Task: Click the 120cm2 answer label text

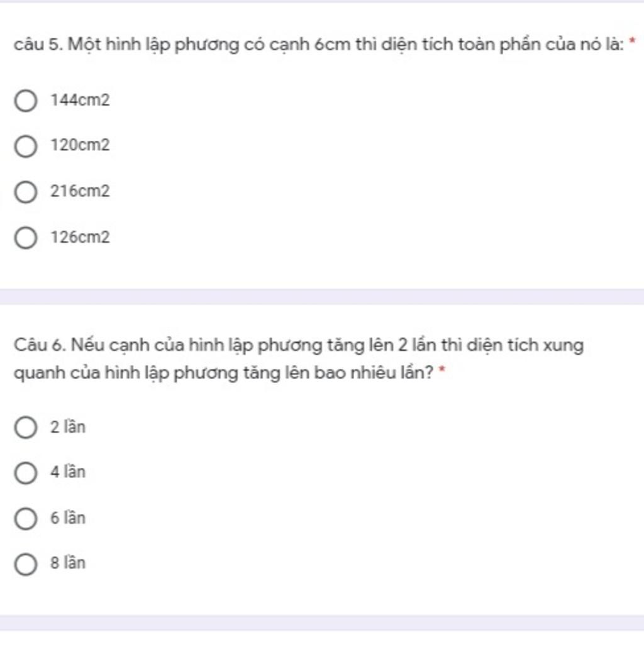Action: point(80,145)
